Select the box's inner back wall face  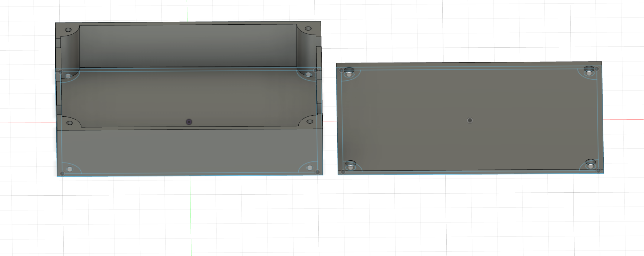click(x=188, y=46)
